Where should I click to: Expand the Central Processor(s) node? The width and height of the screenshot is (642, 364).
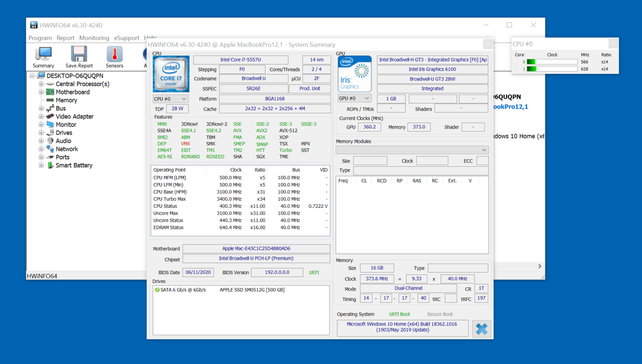point(41,84)
